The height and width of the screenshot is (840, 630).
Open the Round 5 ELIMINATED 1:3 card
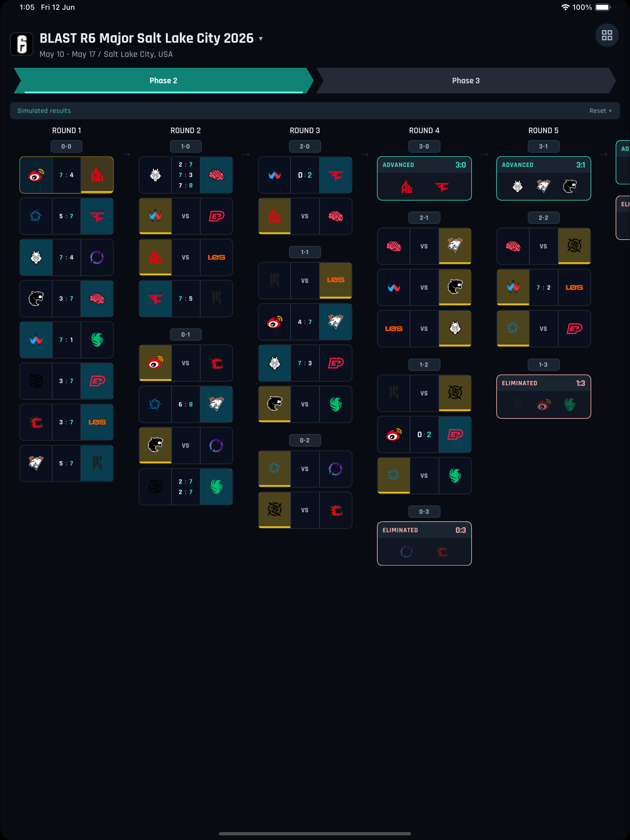click(x=543, y=397)
